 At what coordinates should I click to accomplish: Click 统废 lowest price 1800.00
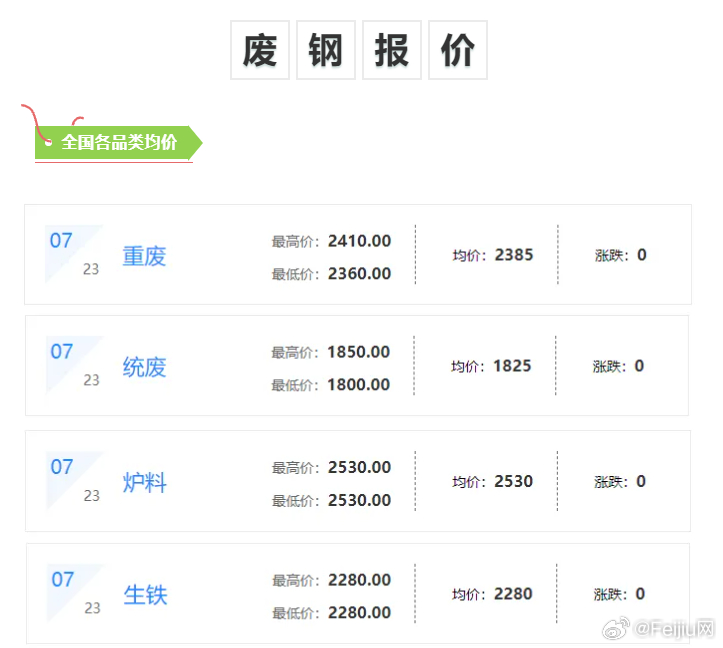pyautogui.click(x=359, y=384)
